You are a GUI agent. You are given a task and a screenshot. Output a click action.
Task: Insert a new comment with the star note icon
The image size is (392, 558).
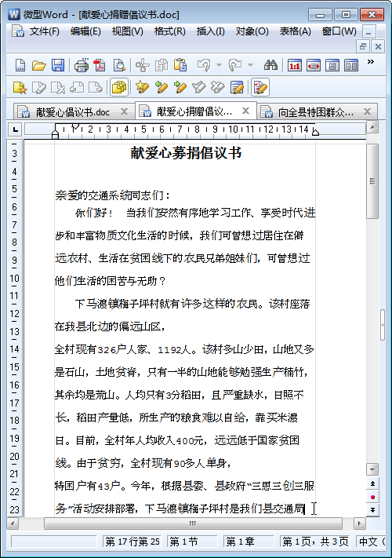coord(20,88)
